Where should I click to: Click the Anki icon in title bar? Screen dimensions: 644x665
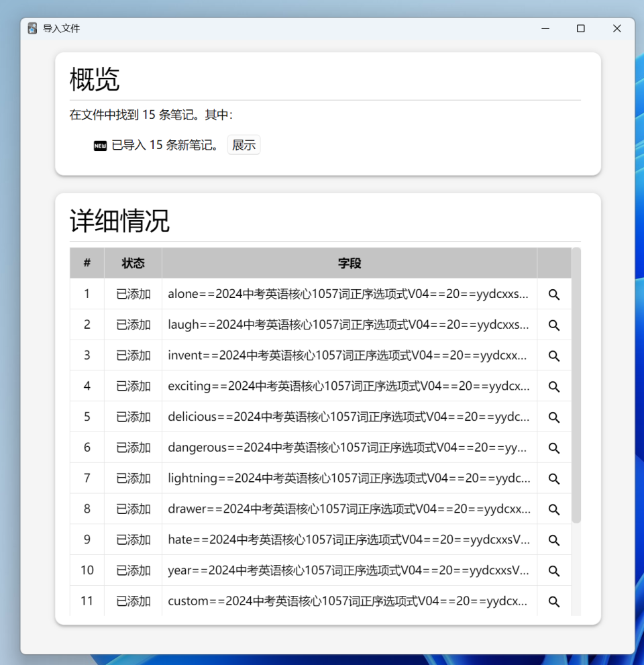point(32,28)
